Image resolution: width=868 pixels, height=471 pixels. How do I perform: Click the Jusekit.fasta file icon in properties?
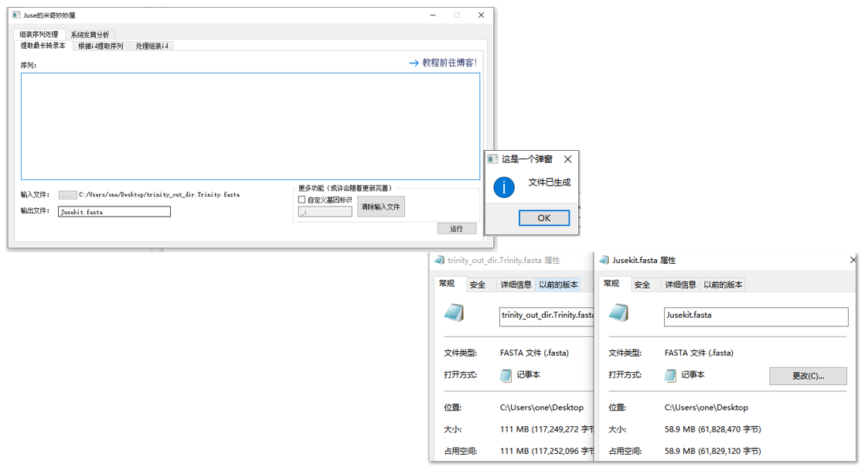pos(619,313)
